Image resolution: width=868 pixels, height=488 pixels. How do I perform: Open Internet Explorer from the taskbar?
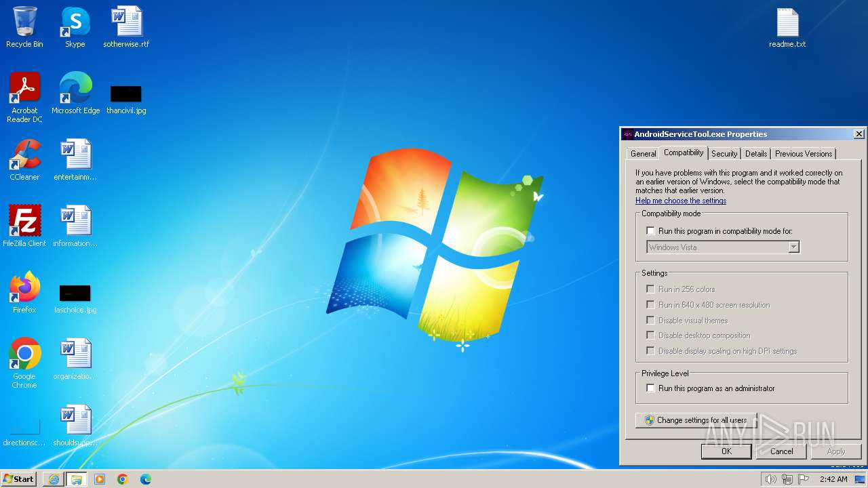(x=54, y=479)
